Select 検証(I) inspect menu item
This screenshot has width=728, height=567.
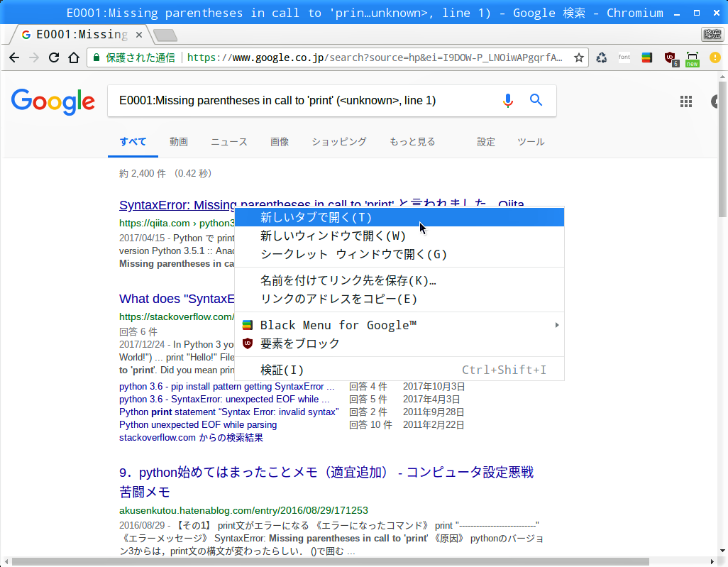399,370
